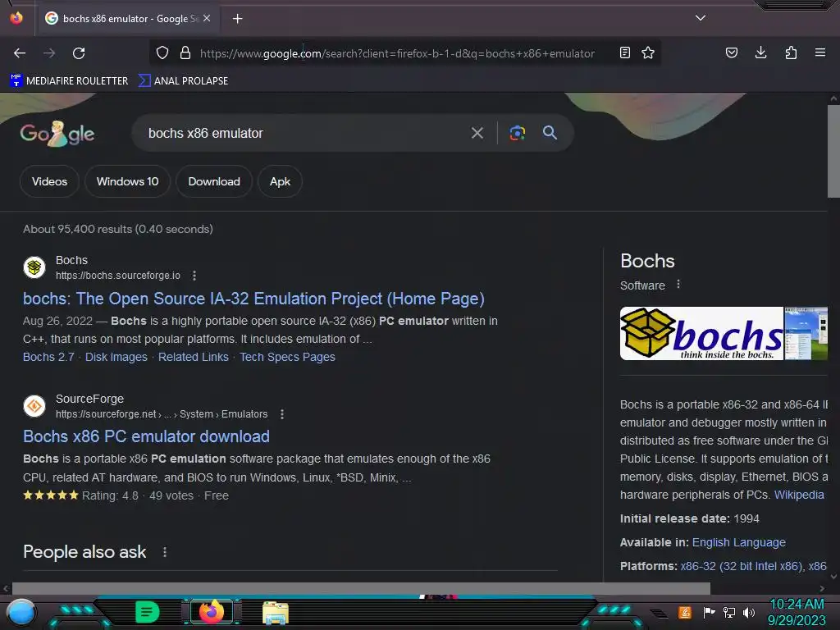Click the Google doodle logo
840x630 pixels.
(x=57, y=134)
